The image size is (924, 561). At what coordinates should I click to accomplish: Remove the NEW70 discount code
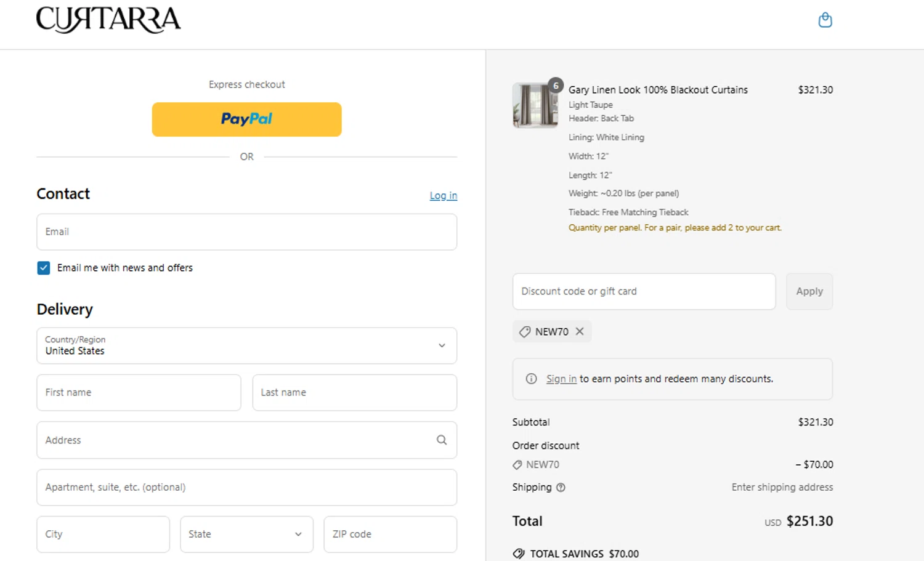[x=580, y=331]
